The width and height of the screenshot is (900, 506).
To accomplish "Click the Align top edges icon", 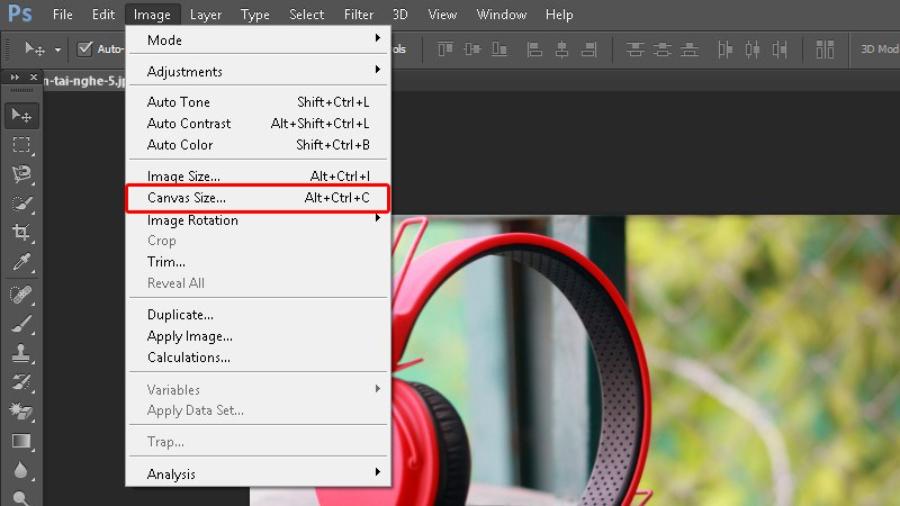I will 445,49.
